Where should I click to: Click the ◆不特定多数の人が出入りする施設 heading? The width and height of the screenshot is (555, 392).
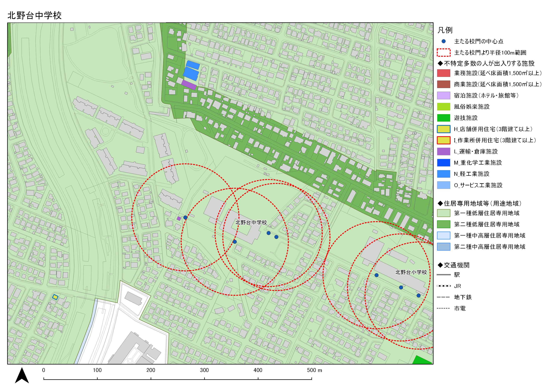pyautogui.click(x=486, y=64)
